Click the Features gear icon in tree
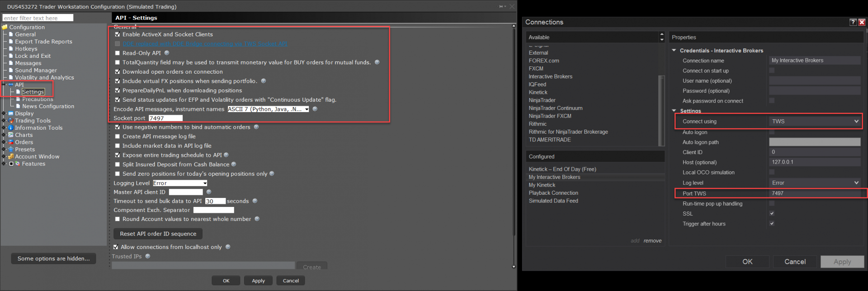 click(18, 164)
